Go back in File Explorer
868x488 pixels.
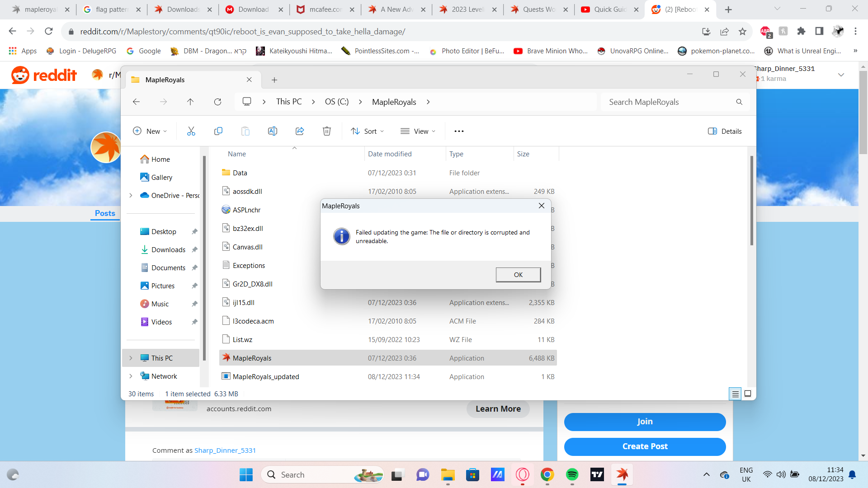(x=136, y=102)
